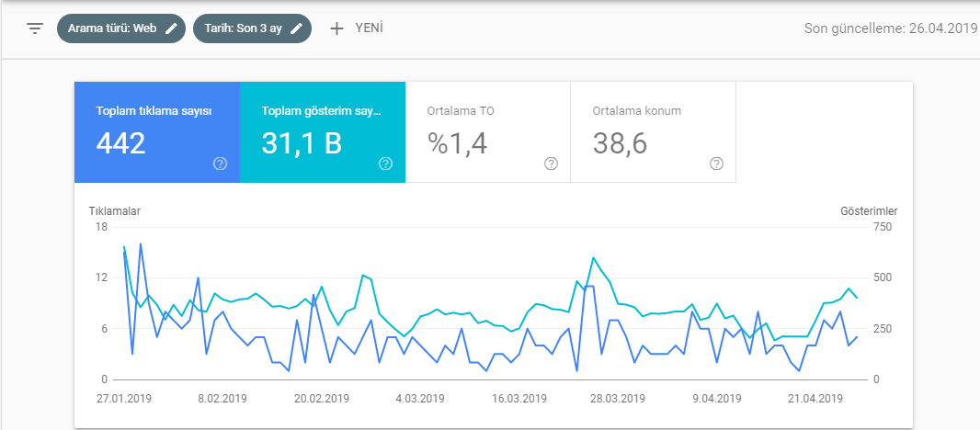This screenshot has width=980, height=430.
Task: Edit the Arama türü pencil icon
Action: point(171,28)
